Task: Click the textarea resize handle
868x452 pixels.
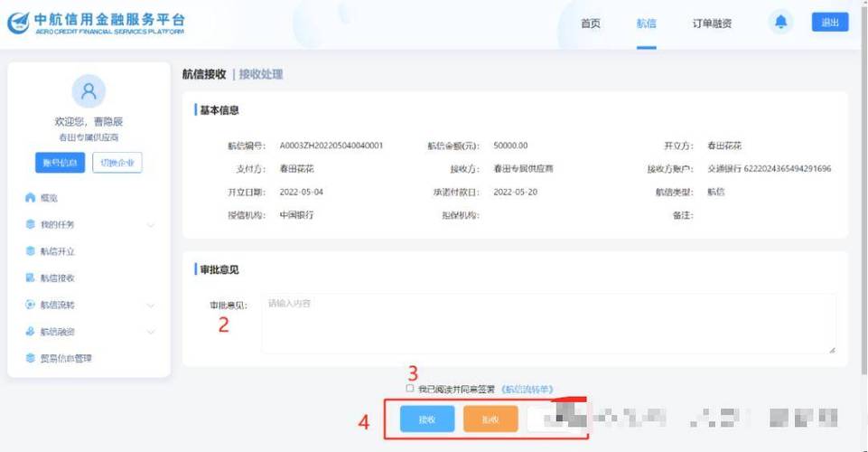Action: coord(831,350)
